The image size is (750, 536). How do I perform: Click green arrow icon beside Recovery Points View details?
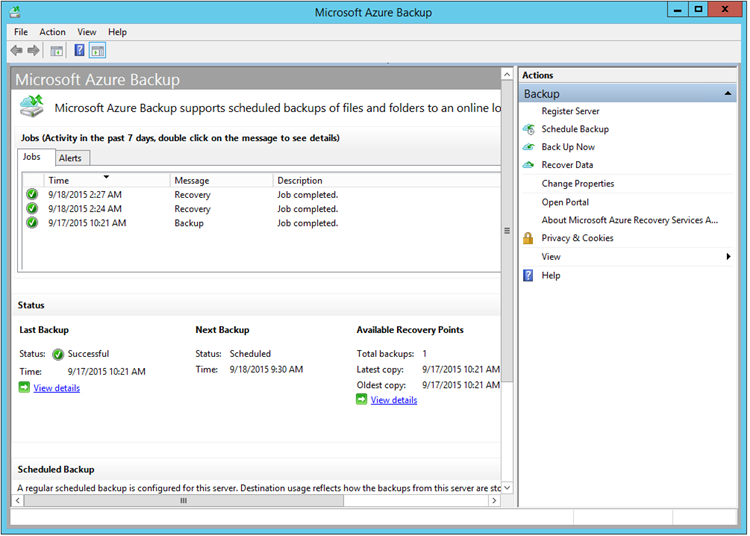coord(362,399)
